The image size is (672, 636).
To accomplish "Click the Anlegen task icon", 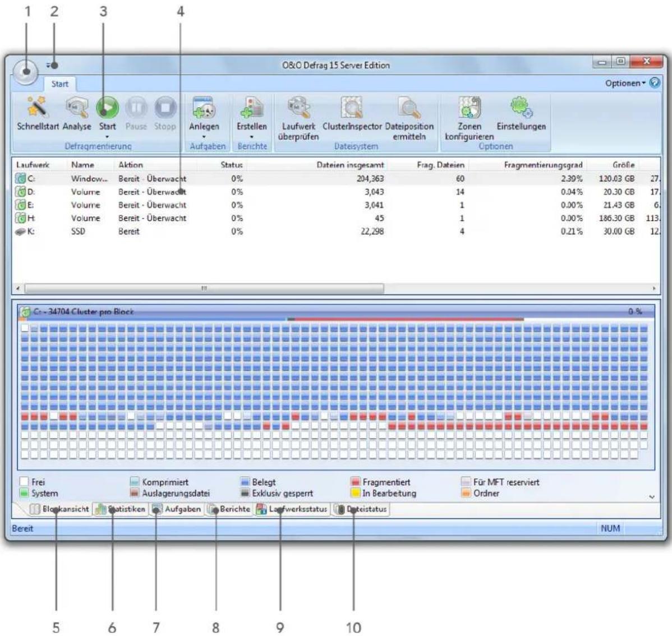I will pos(204,107).
